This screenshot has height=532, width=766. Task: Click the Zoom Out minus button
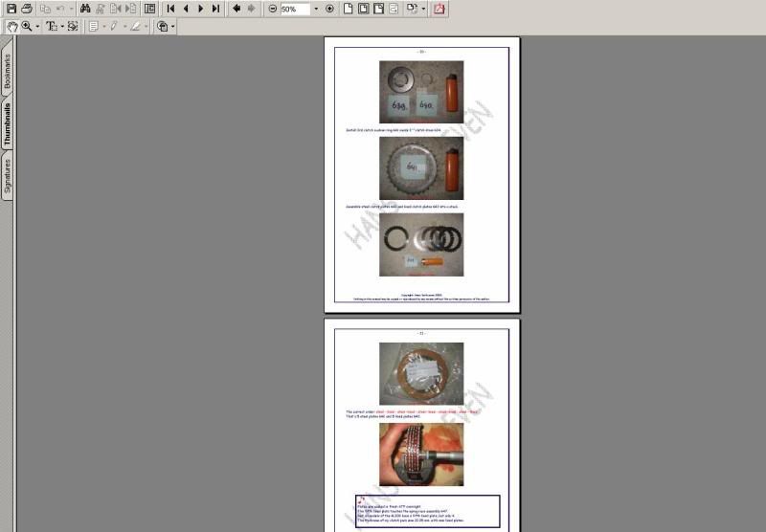[x=273, y=9]
